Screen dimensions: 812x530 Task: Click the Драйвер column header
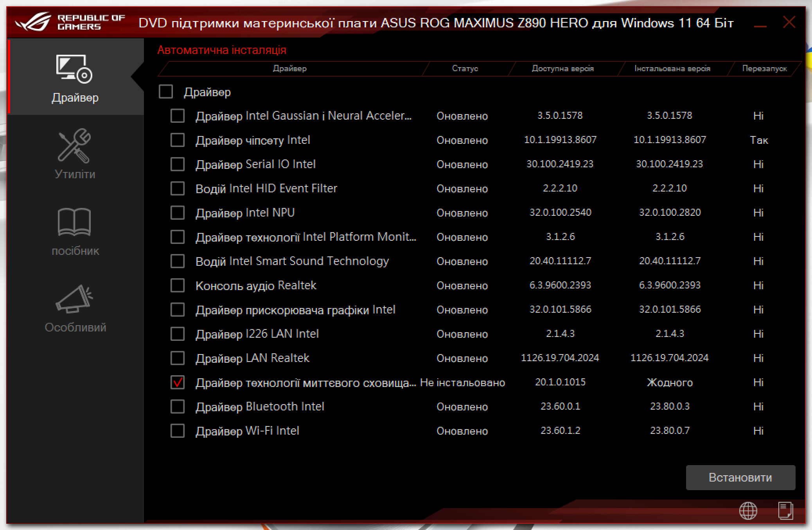[289, 68]
